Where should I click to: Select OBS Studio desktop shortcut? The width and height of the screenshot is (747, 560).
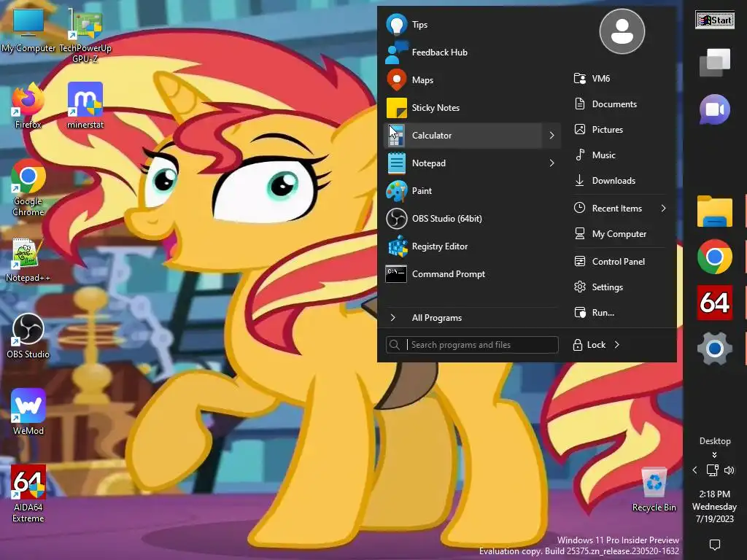pyautogui.click(x=28, y=335)
